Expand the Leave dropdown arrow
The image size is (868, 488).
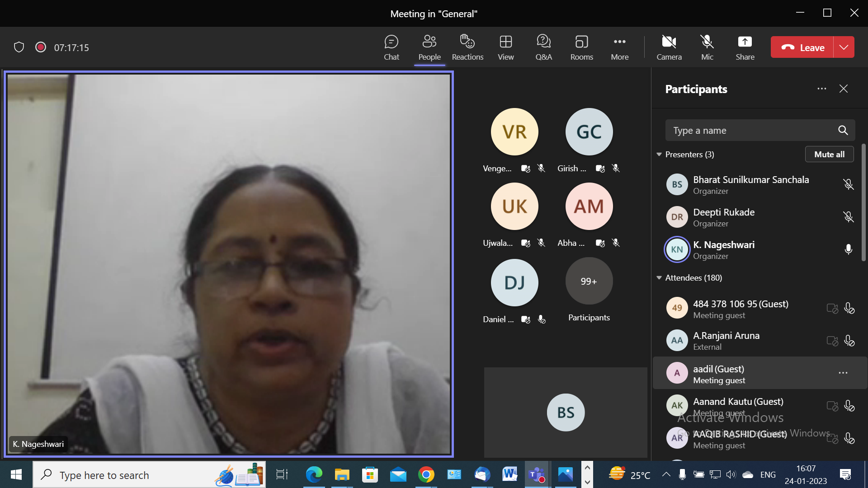click(x=844, y=47)
